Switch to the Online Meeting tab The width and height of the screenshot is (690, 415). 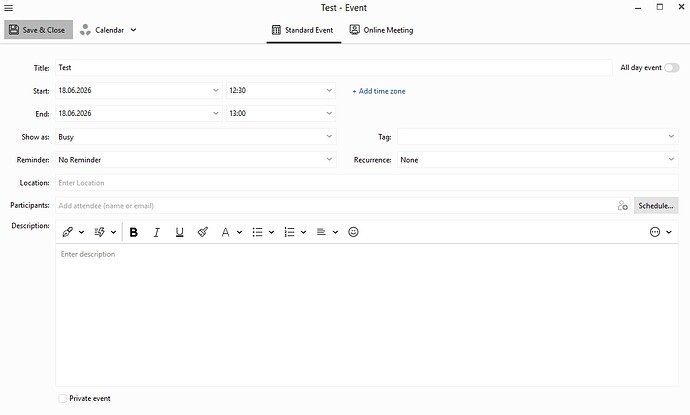pos(382,30)
